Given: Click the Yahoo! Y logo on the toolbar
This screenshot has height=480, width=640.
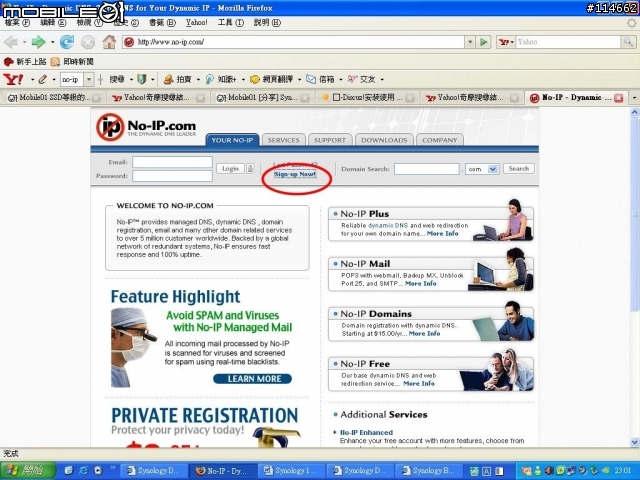Looking at the screenshot, I should (13, 79).
